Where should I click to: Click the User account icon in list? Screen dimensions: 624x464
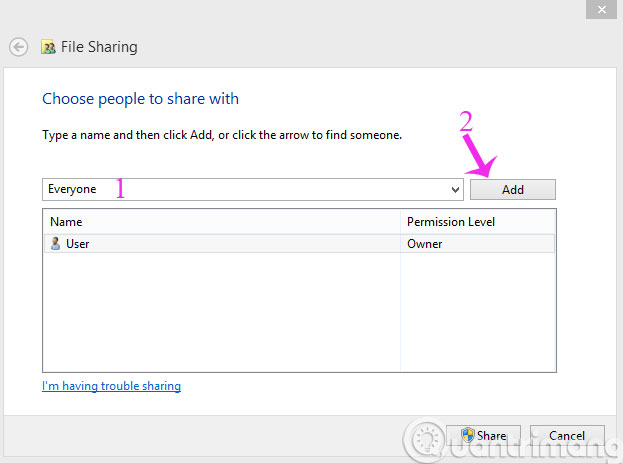[55, 243]
